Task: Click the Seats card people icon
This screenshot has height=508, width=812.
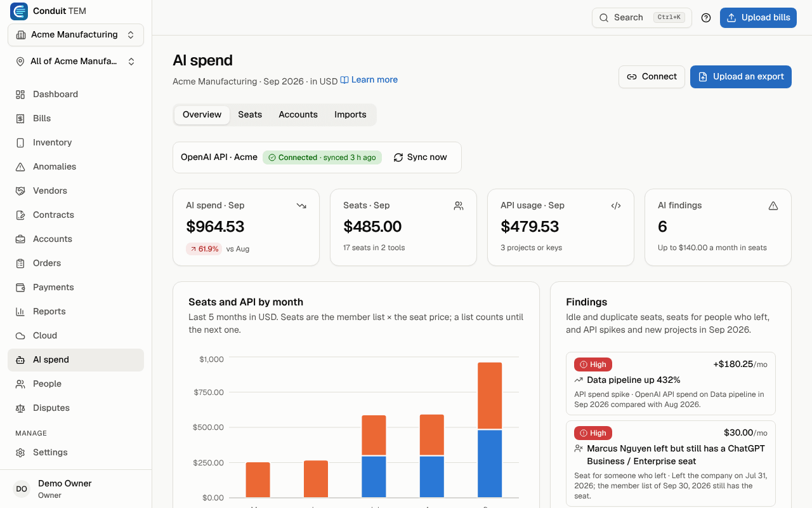Action: click(x=459, y=206)
